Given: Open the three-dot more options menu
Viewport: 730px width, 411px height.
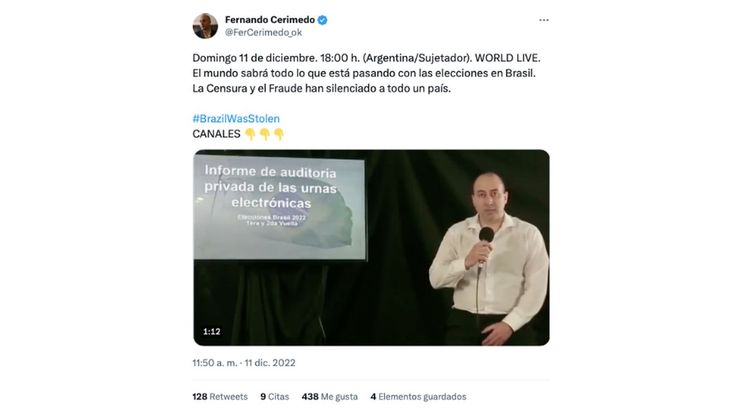Looking at the screenshot, I should [x=543, y=20].
